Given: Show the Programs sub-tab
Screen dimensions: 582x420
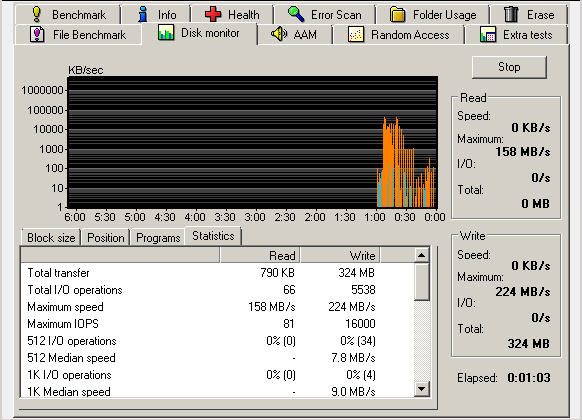Looking at the screenshot, I should coord(158,237).
